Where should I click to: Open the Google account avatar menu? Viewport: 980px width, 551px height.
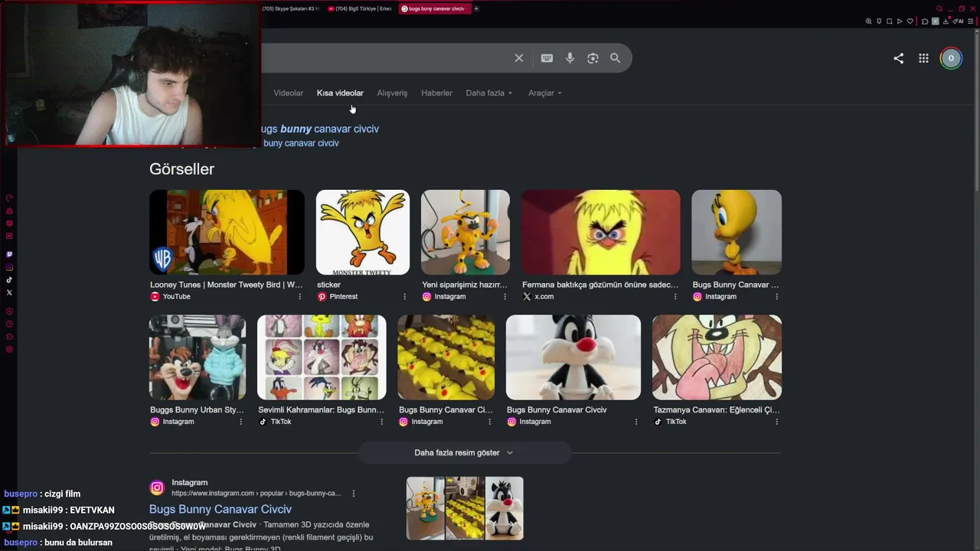pyautogui.click(x=951, y=58)
